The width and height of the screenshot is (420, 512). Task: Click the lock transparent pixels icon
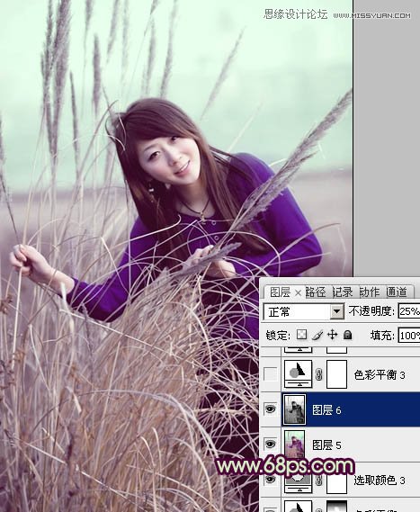coord(301,335)
